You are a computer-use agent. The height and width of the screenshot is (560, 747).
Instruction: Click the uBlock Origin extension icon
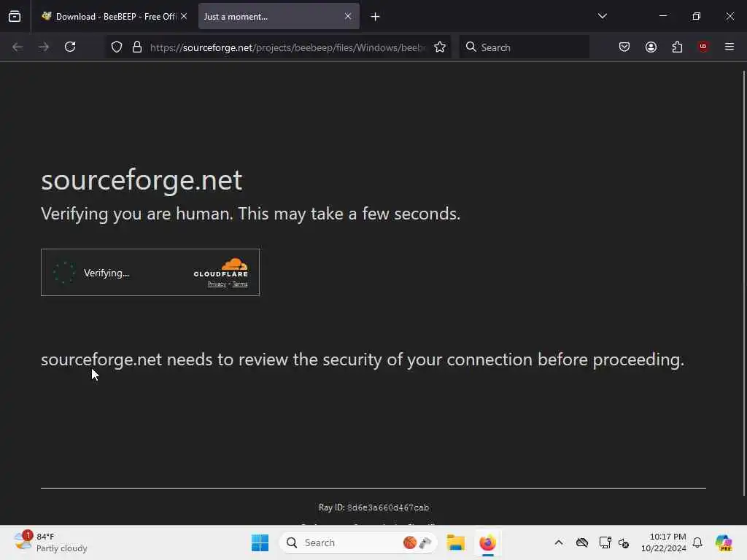point(703,47)
